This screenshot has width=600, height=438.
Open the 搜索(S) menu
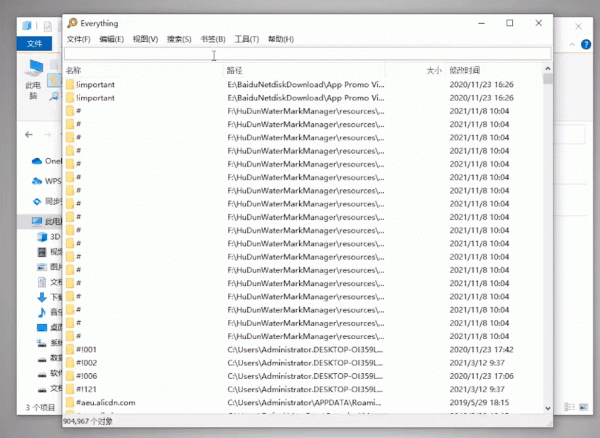click(179, 39)
